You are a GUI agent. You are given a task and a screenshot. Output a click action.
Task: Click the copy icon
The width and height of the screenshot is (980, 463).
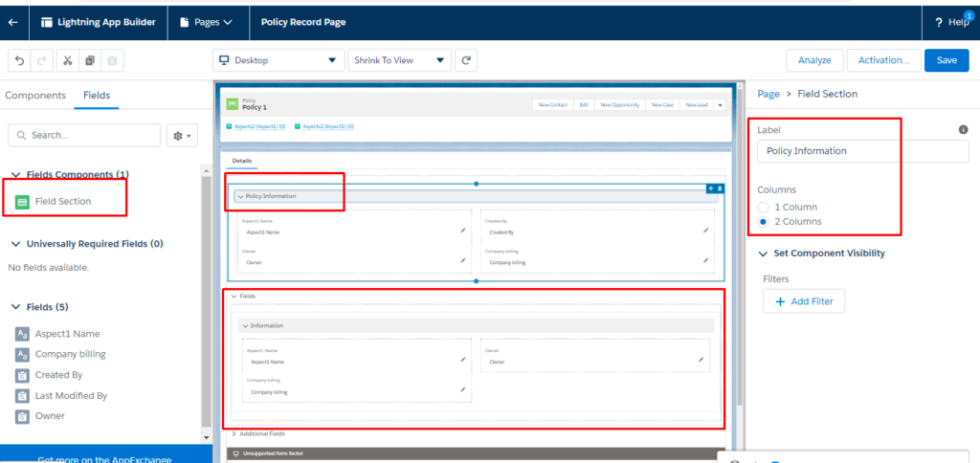coord(90,60)
